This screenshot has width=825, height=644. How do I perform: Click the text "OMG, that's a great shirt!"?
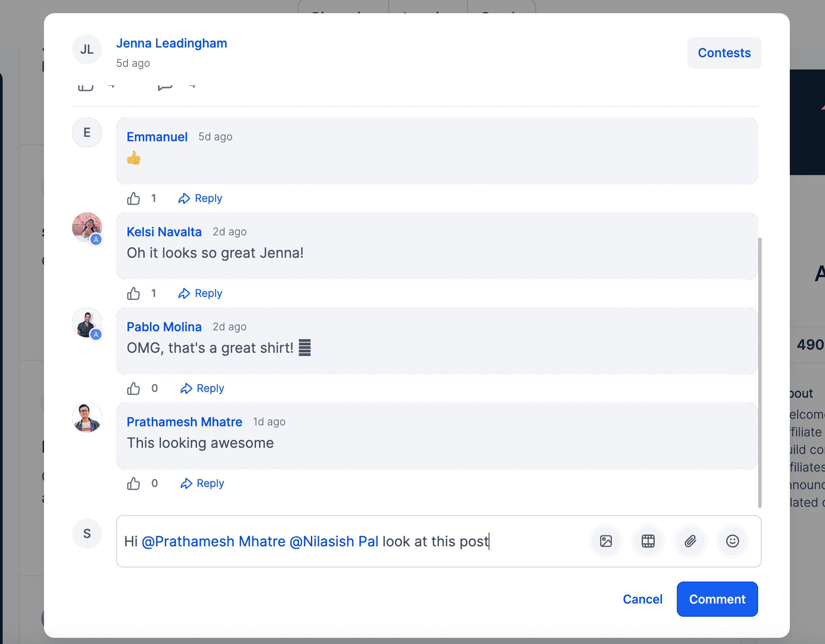[x=210, y=348]
